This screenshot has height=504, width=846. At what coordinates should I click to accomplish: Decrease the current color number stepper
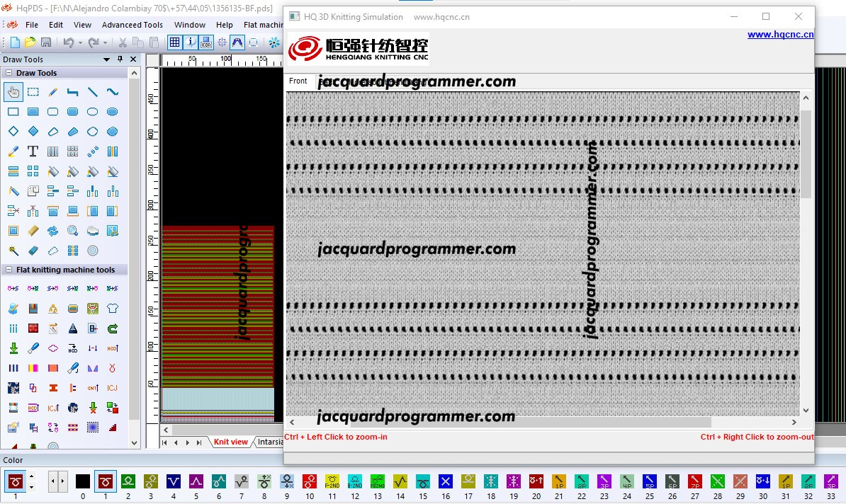pos(31,486)
